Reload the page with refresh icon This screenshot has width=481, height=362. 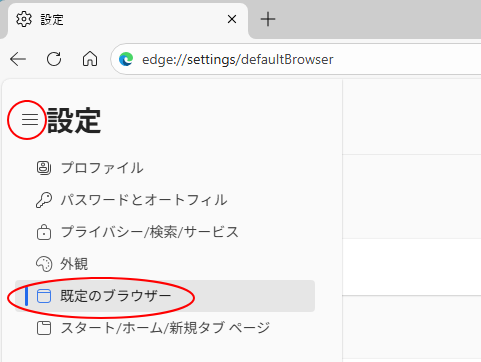coord(54,59)
